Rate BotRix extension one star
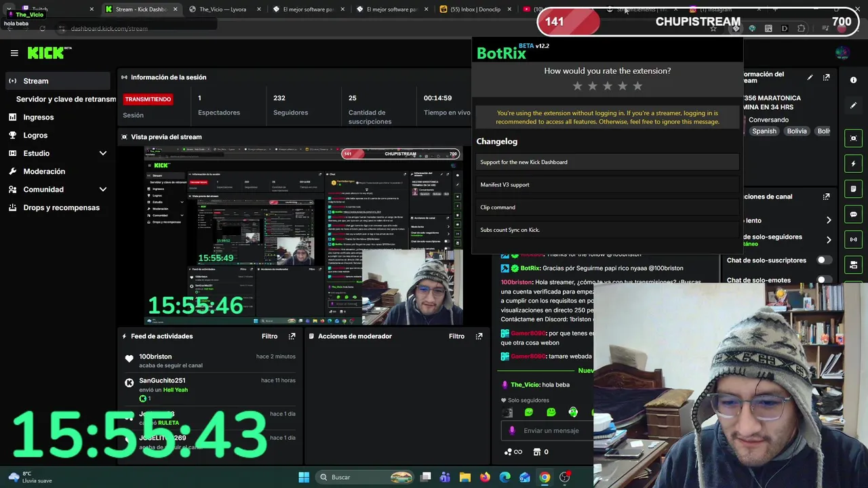The height and width of the screenshot is (488, 868). tap(578, 86)
